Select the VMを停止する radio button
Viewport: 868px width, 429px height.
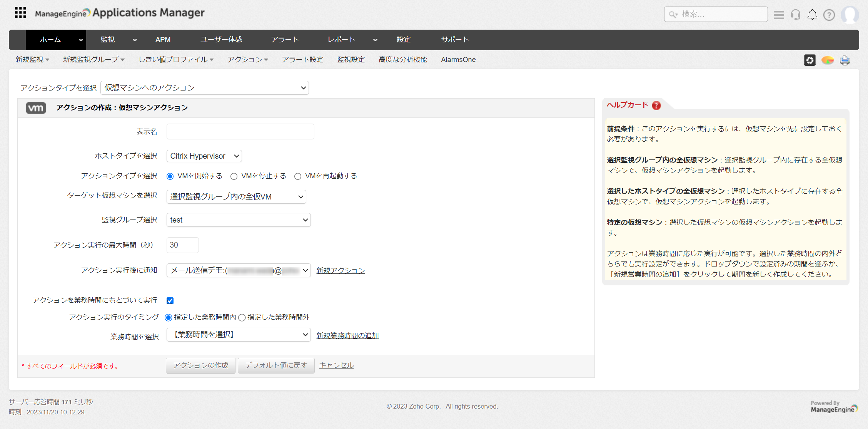[234, 176]
